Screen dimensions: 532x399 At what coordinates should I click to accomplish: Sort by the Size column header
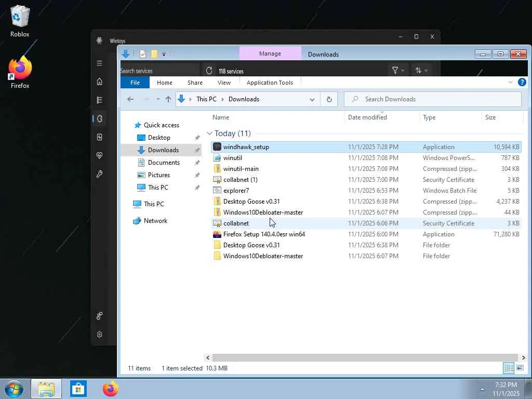click(x=490, y=117)
